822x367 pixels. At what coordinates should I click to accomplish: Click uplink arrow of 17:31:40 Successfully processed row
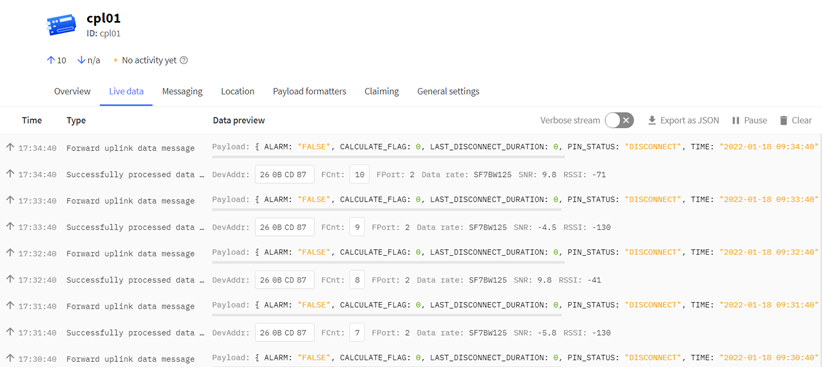click(x=10, y=332)
